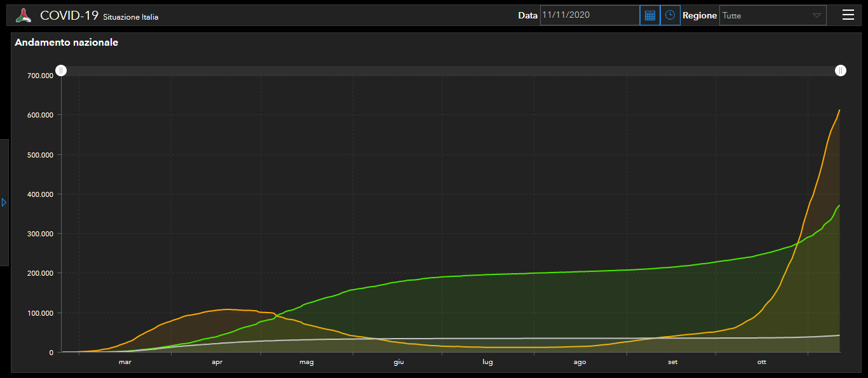Viewport: 868px width, 378px height.
Task: Click the Andamento nazionale chart title
Action: 66,43
